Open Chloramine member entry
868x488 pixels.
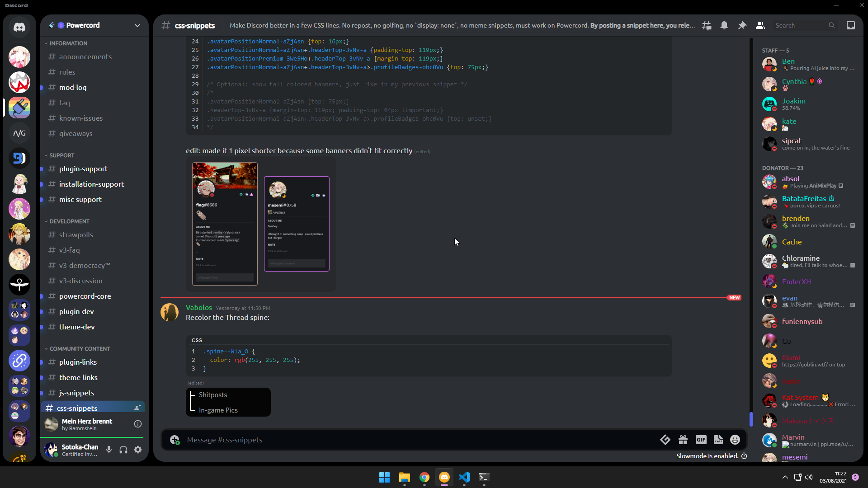pos(809,261)
